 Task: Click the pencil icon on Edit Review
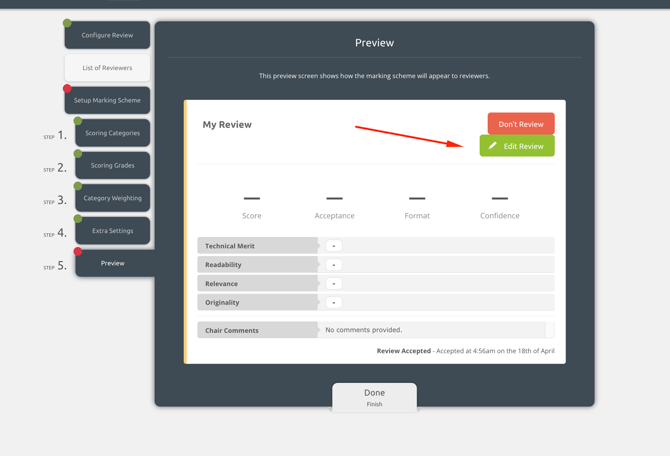click(493, 146)
